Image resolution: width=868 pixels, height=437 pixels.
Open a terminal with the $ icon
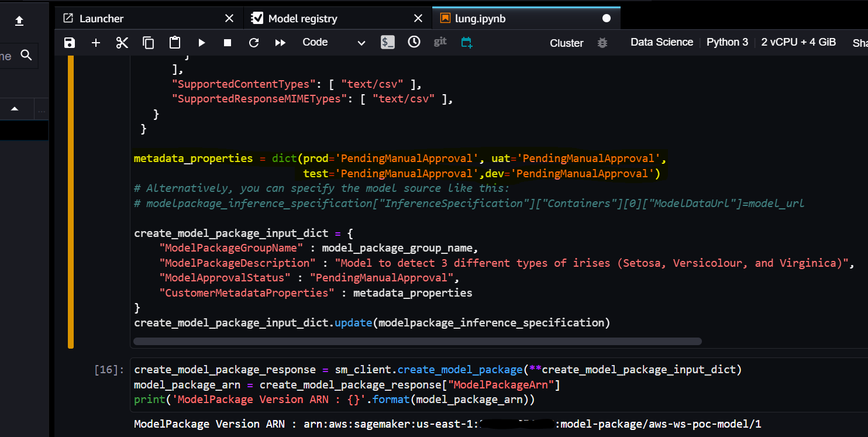point(387,42)
